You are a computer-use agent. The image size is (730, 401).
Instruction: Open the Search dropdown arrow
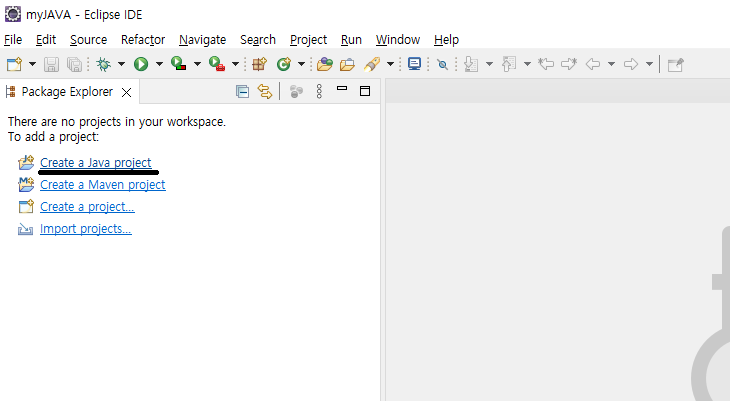point(391,64)
